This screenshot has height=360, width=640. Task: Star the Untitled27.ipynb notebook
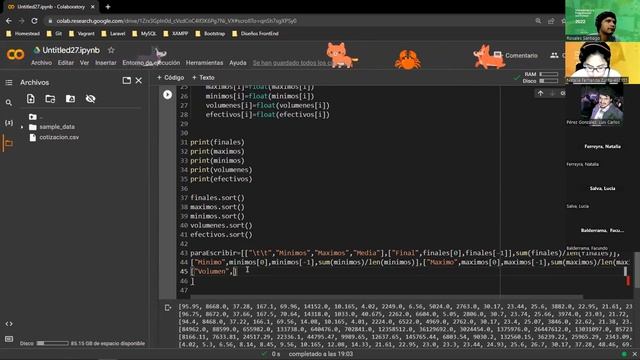(111, 50)
